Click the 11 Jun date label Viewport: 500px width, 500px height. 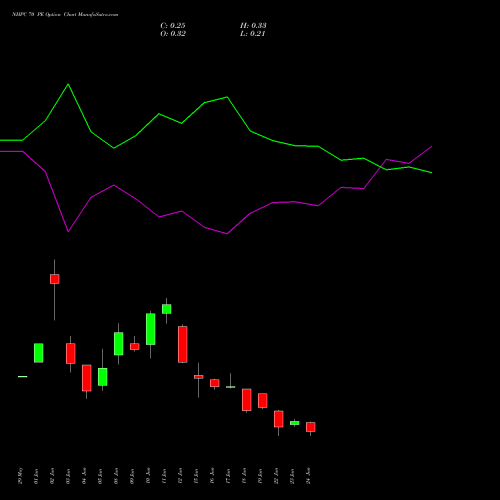[x=164, y=476]
